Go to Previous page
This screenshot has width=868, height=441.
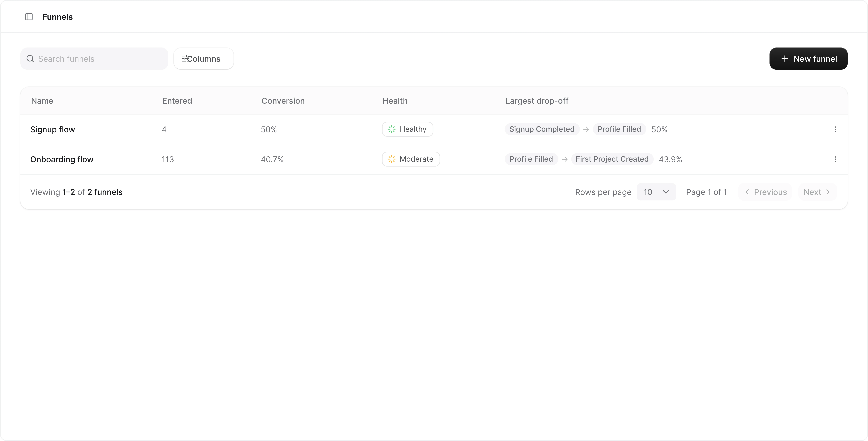coord(765,192)
